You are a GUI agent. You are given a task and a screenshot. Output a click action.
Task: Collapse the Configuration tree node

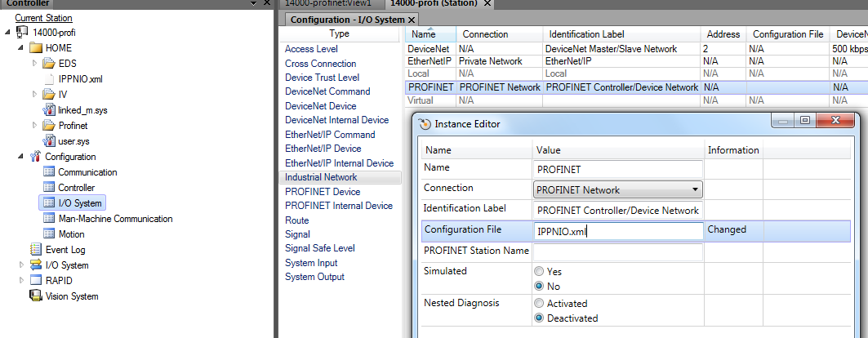20,157
